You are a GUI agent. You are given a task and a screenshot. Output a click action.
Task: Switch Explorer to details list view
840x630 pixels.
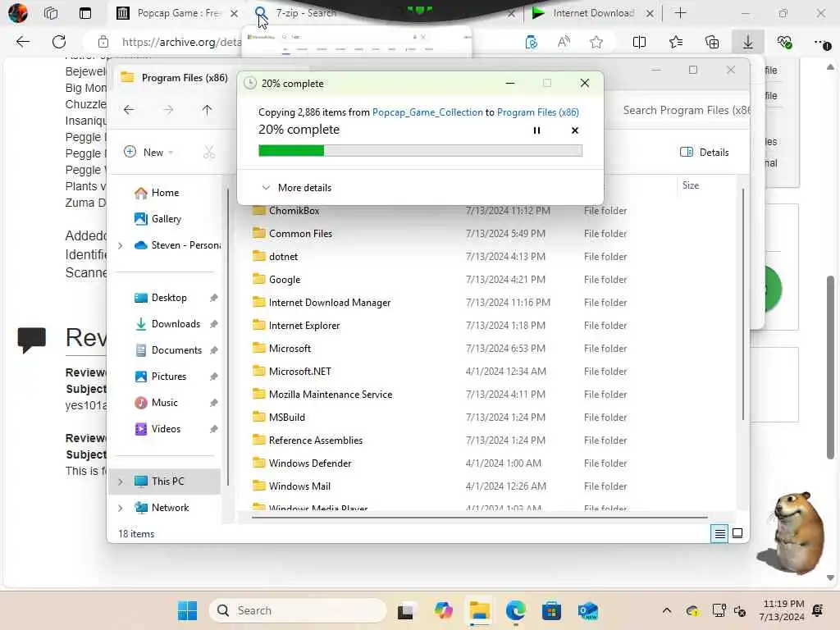(719, 533)
